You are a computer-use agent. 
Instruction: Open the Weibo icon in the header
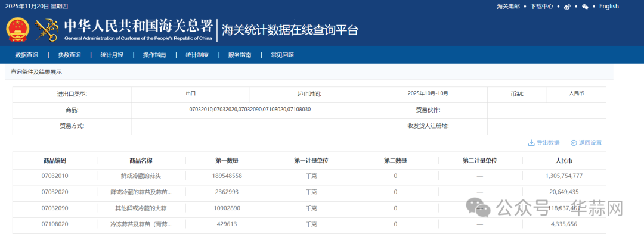coord(567,7)
